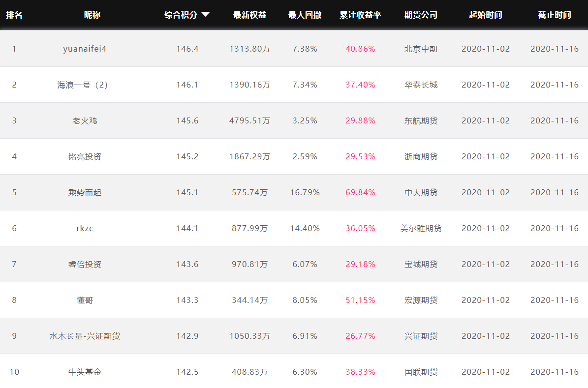Screen dimensions: 588x388
Task: Click return rate 29.88%
Action: [360, 120]
